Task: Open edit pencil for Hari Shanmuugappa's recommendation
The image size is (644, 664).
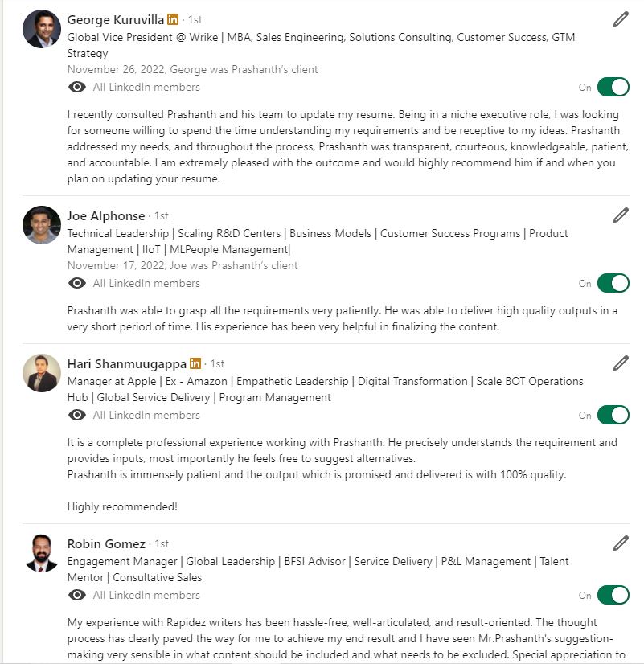Action: click(620, 363)
